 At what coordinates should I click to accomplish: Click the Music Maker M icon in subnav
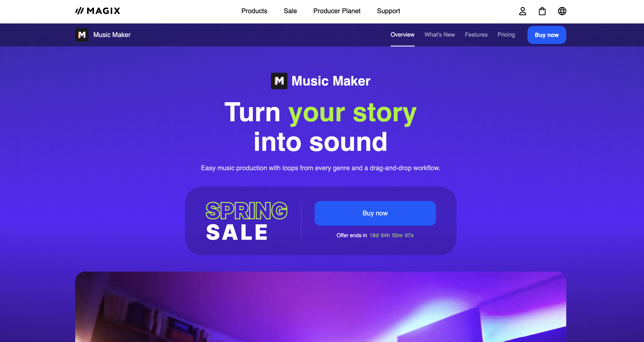tap(82, 35)
